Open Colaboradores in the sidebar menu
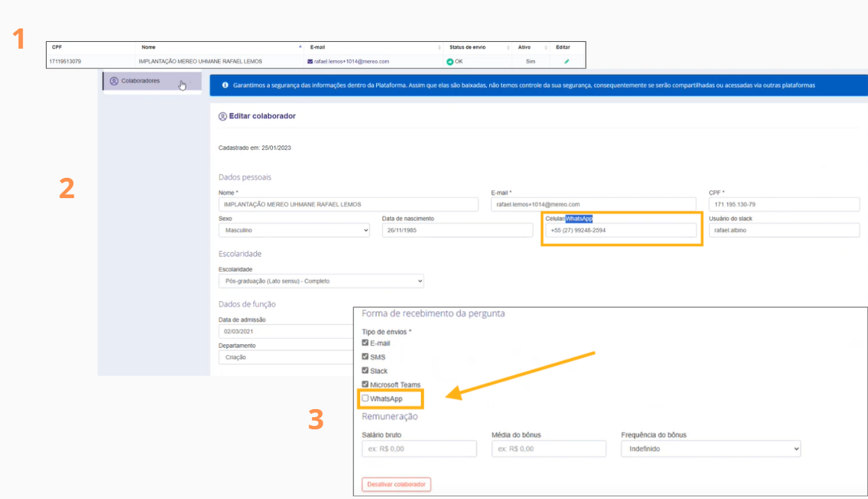 click(x=141, y=81)
